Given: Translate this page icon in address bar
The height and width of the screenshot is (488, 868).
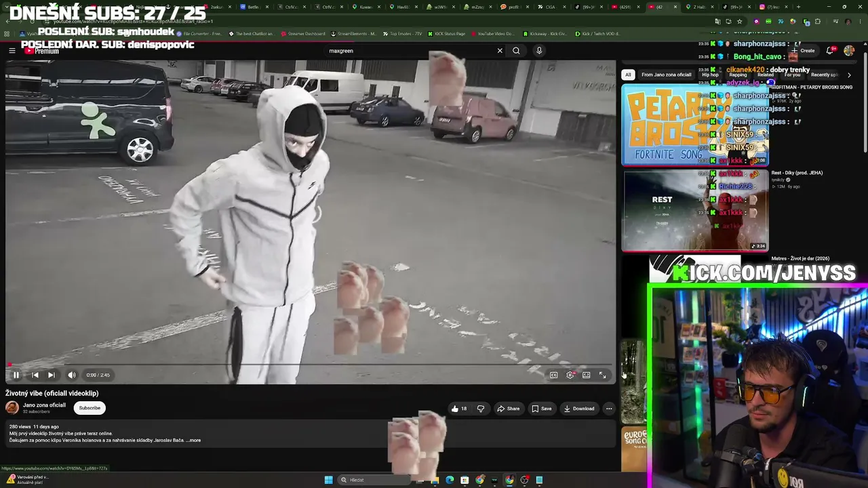Looking at the screenshot, I should [718, 21].
